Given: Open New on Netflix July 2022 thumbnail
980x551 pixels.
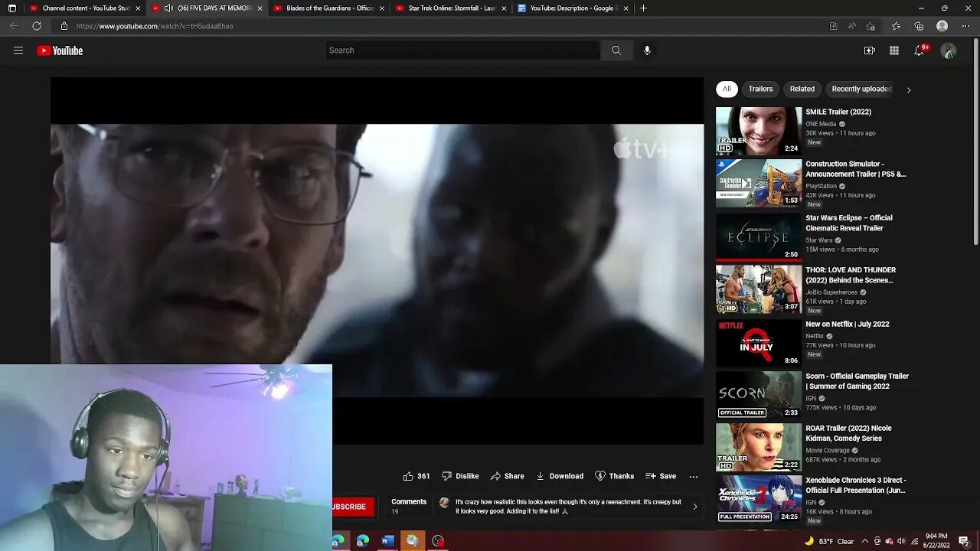Looking at the screenshot, I should tap(759, 342).
